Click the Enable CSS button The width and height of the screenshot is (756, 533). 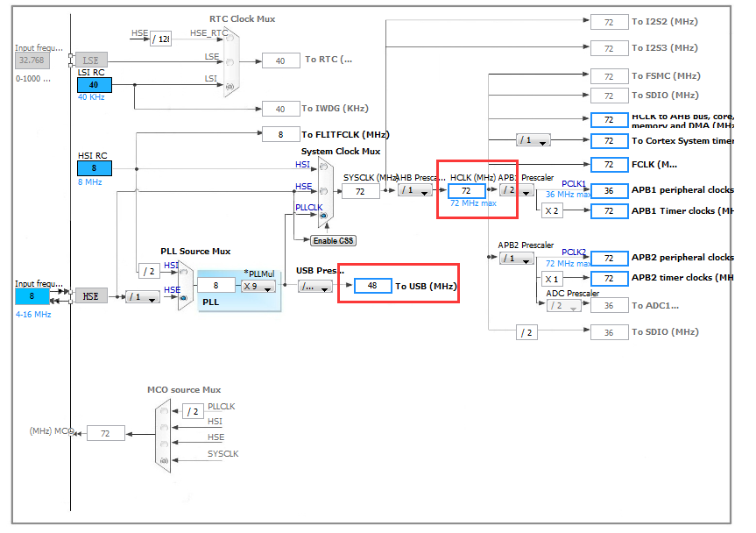pyautogui.click(x=333, y=240)
